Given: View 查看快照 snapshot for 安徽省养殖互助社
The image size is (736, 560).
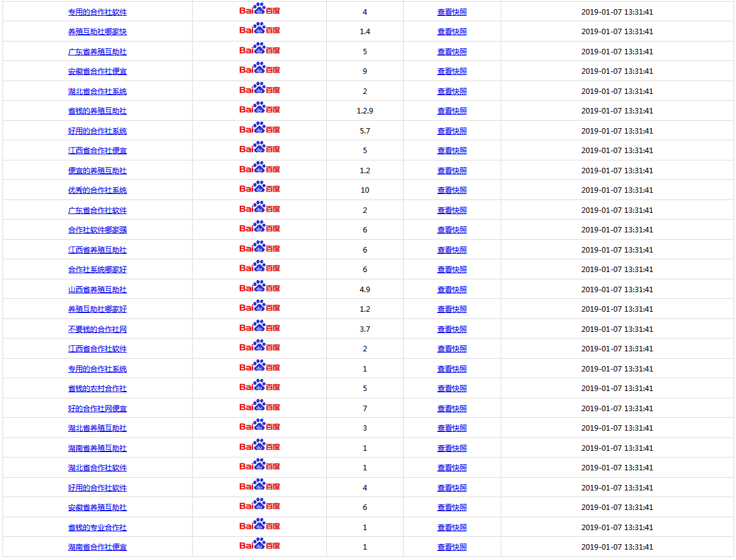Looking at the screenshot, I should tap(452, 508).
